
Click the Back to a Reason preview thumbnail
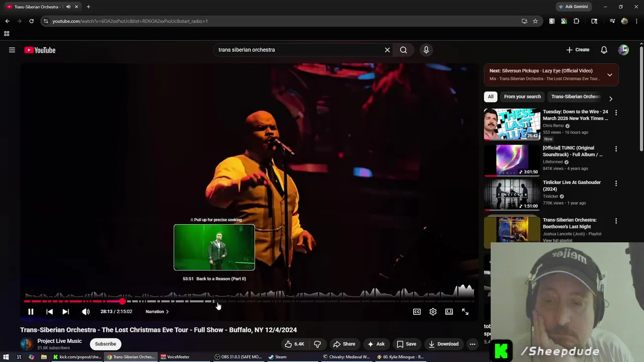[x=214, y=247]
